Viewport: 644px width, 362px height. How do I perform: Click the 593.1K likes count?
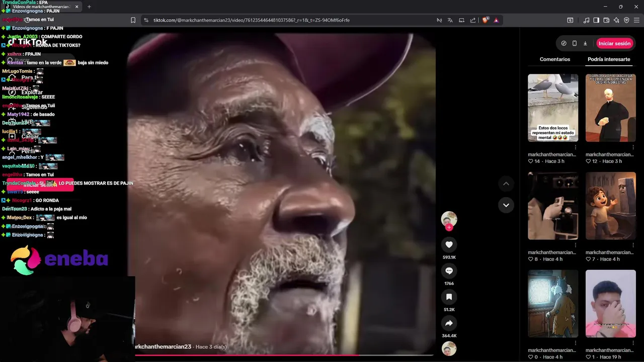(x=449, y=257)
